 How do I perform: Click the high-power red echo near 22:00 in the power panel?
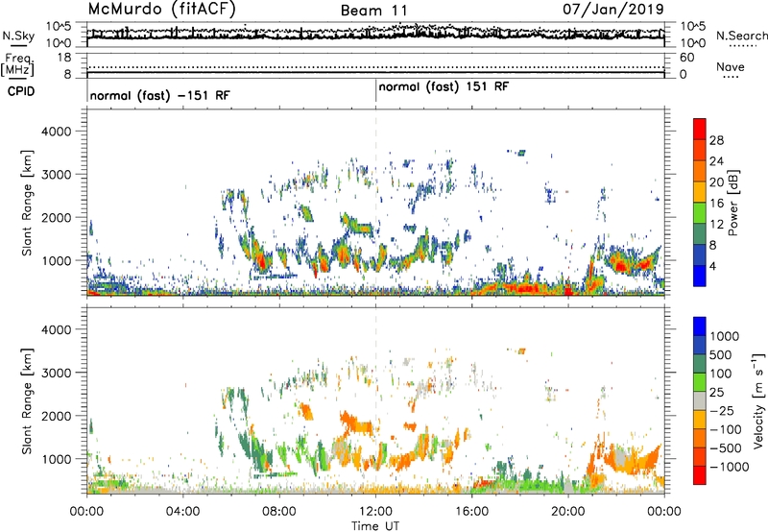621,267
